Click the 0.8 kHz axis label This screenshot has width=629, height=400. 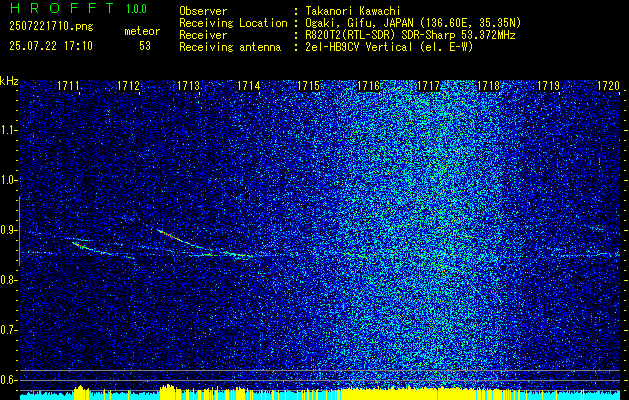click(x=8, y=280)
